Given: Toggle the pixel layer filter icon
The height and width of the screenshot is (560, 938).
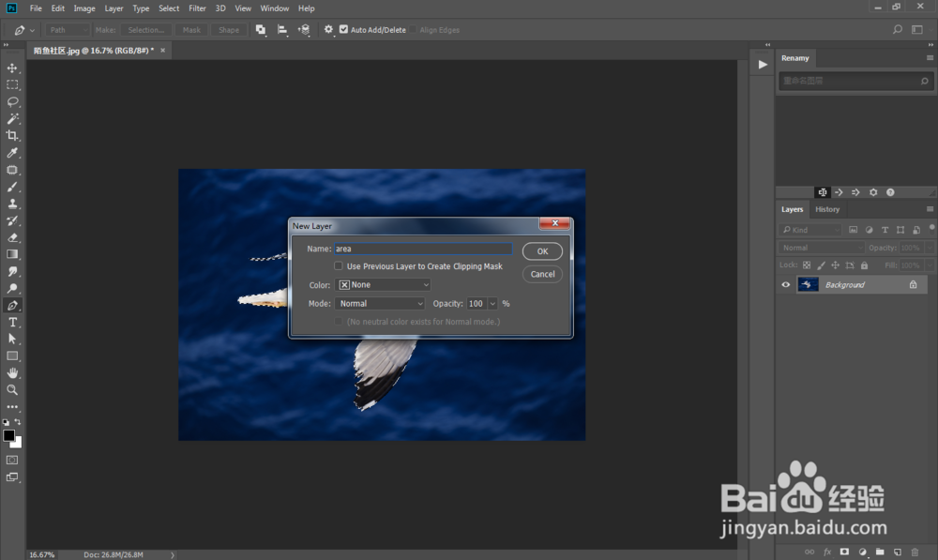Looking at the screenshot, I should pos(853,230).
